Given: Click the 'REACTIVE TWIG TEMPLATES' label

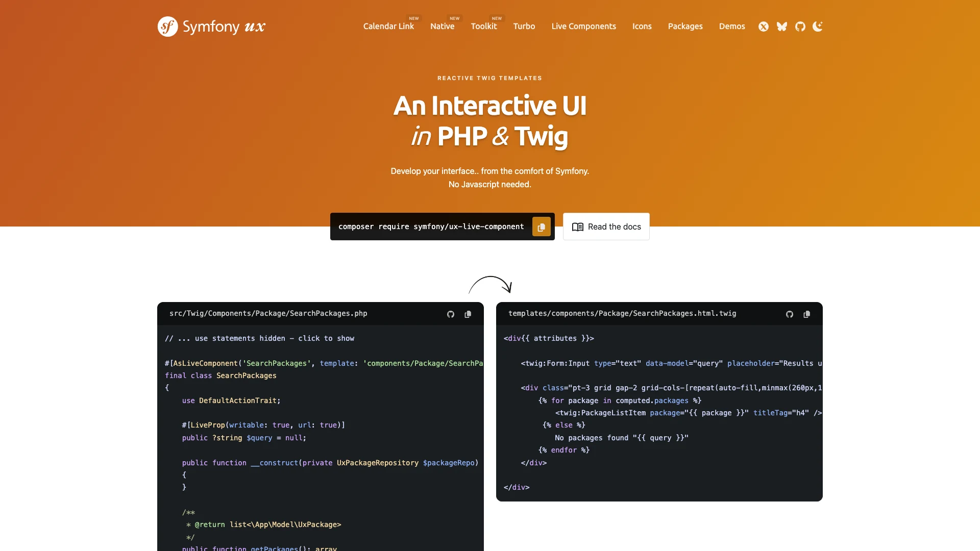Looking at the screenshot, I should [x=490, y=78].
